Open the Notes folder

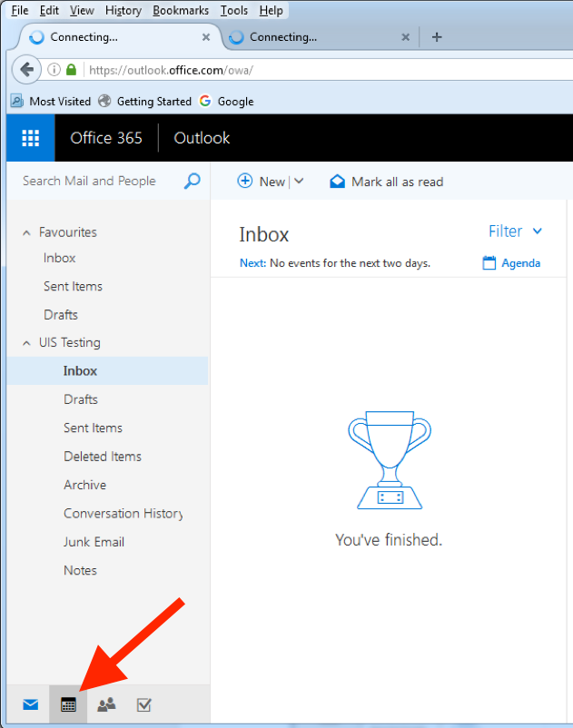tap(80, 571)
